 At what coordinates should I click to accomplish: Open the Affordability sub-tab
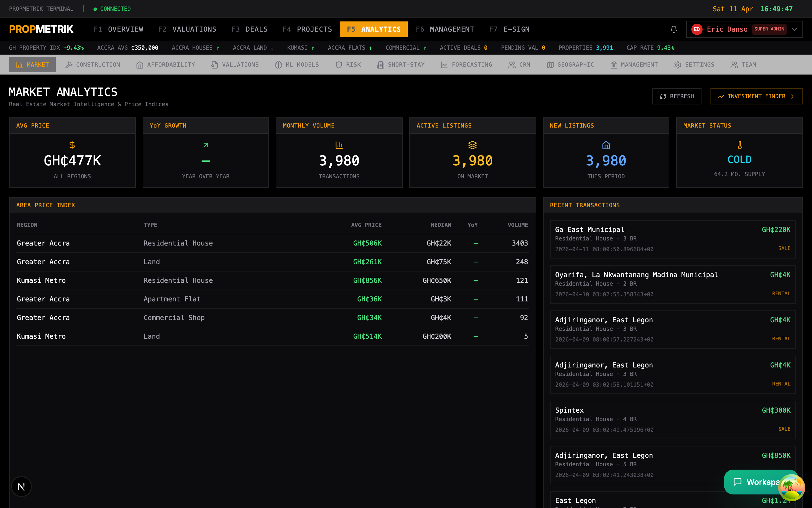[166, 65]
